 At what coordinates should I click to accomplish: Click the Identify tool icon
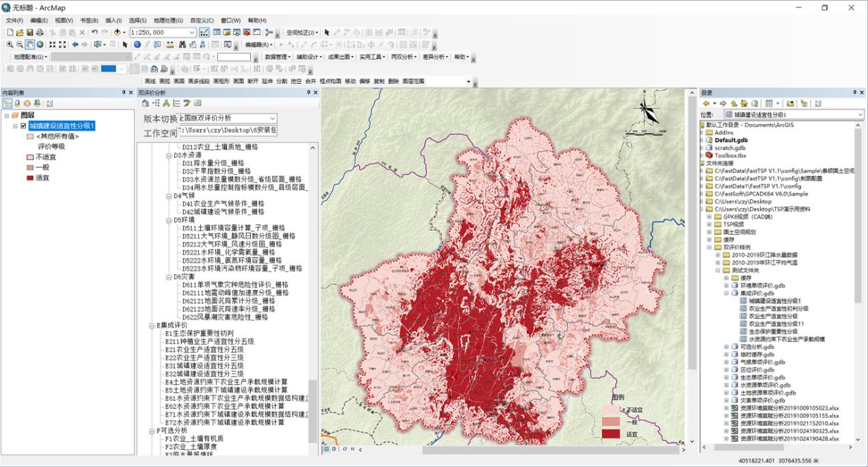click(137, 44)
